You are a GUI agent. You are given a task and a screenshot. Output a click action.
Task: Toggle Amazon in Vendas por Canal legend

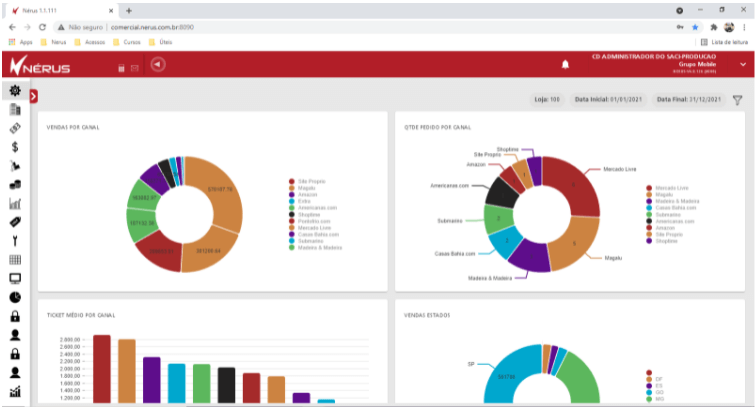click(x=303, y=195)
